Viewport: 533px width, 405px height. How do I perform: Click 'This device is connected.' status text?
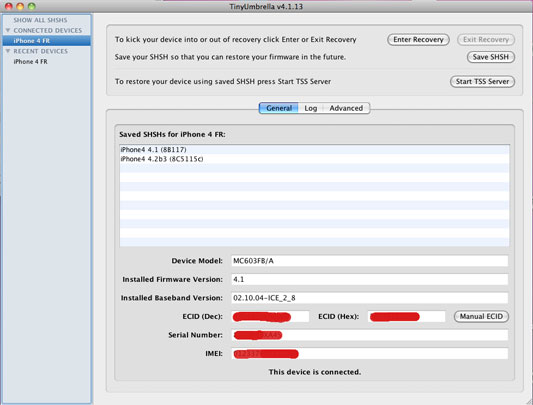click(x=315, y=372)
